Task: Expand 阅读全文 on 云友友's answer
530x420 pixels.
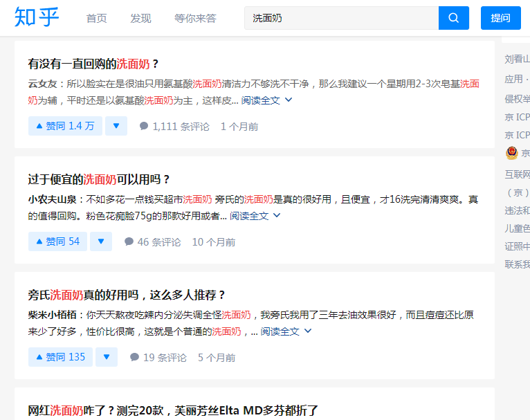Action: tap(266, 100)
